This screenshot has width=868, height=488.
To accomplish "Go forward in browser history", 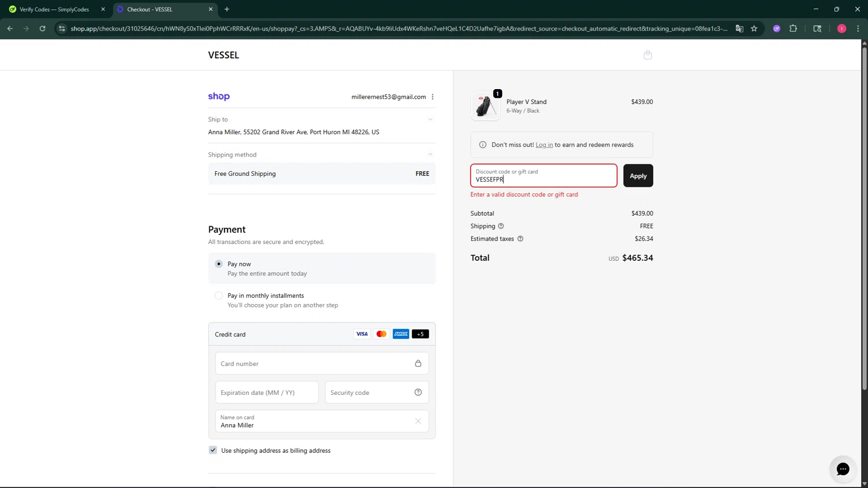I will point(26,28).
